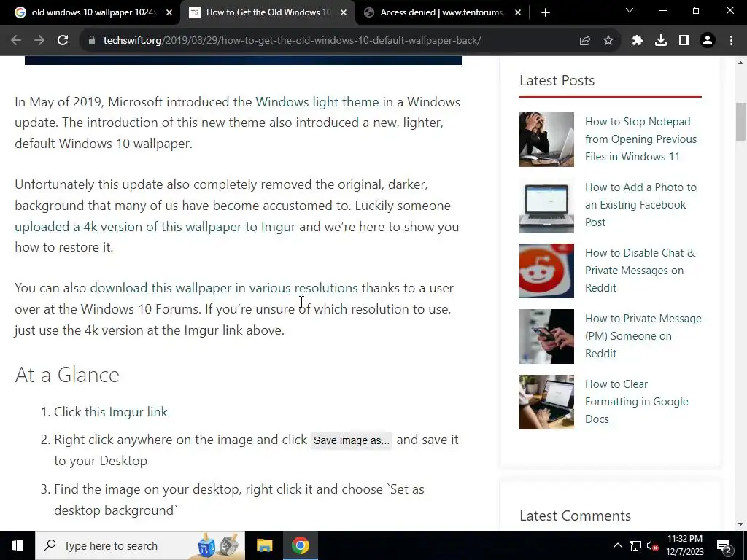This screenshot has width=747, height=560.
Task: Open a new browser tab
Action: click(x=546, y=12)
